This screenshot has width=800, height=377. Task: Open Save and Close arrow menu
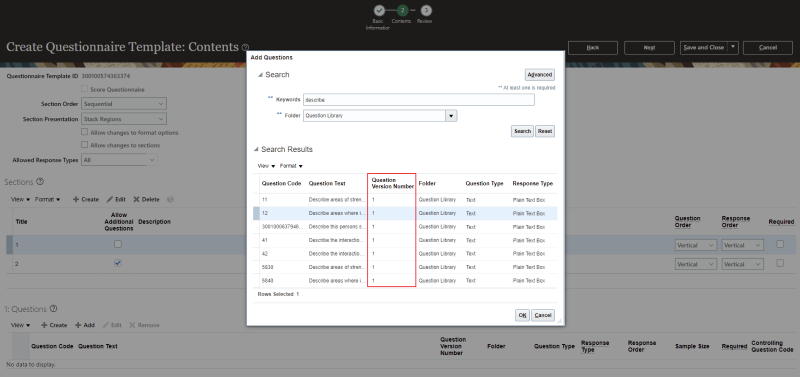point(733,47)
